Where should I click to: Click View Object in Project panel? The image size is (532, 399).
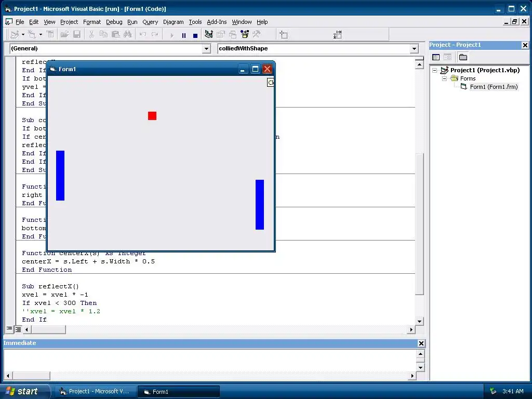tap(447, 57)
